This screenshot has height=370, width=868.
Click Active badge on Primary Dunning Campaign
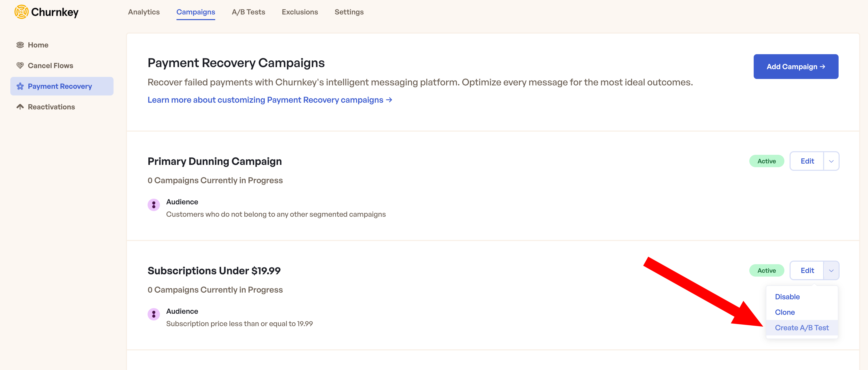pos(767,161)
